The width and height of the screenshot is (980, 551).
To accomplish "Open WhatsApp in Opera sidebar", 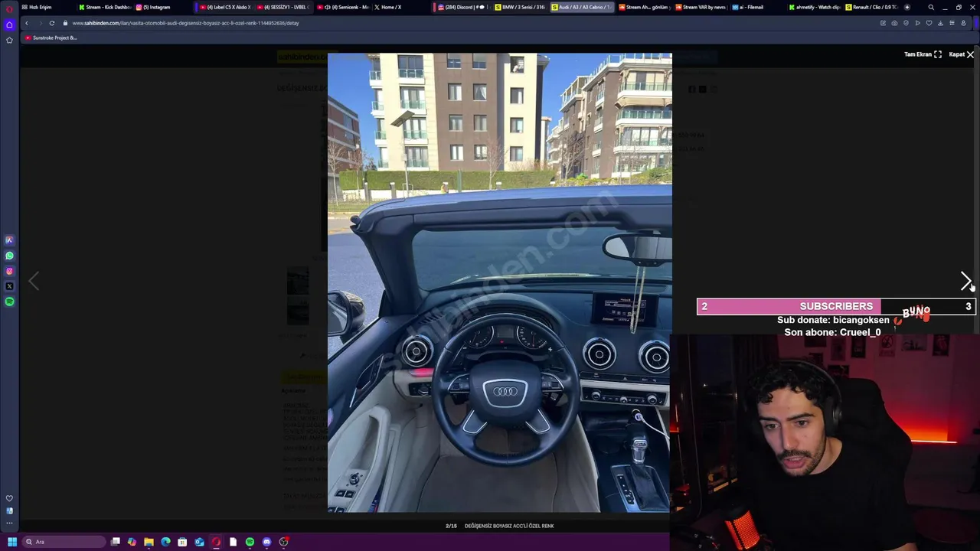I will [9, 256].
